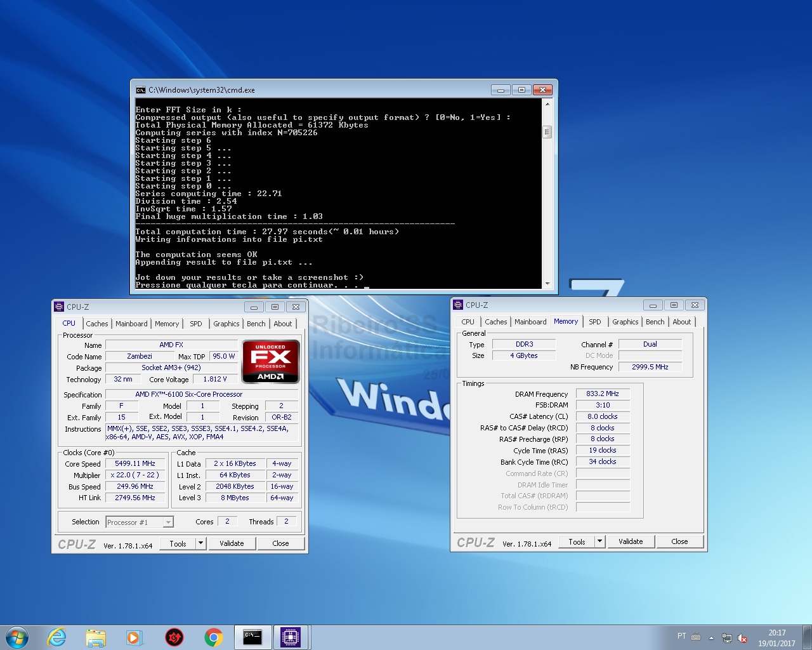The image size is (812, 650).
Task: Click the DRAM Frequency value 833.2 MHz
Action: pos(603,394)
